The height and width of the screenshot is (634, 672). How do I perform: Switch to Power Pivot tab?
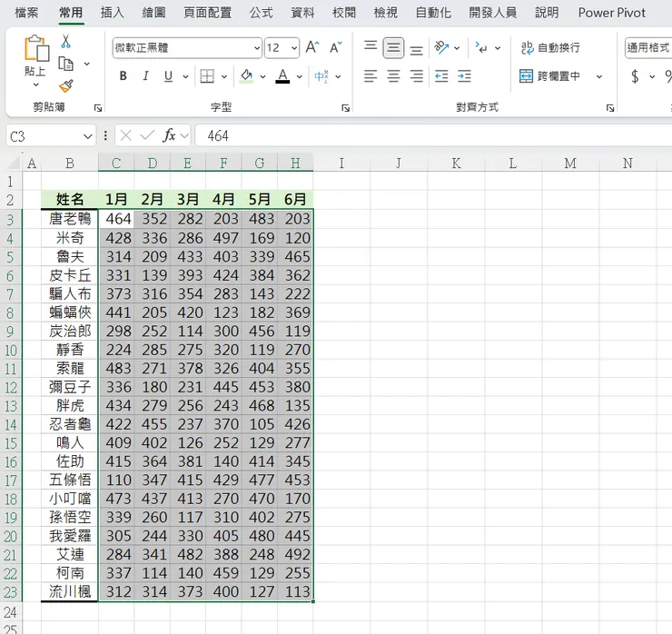tap(612, 13)
